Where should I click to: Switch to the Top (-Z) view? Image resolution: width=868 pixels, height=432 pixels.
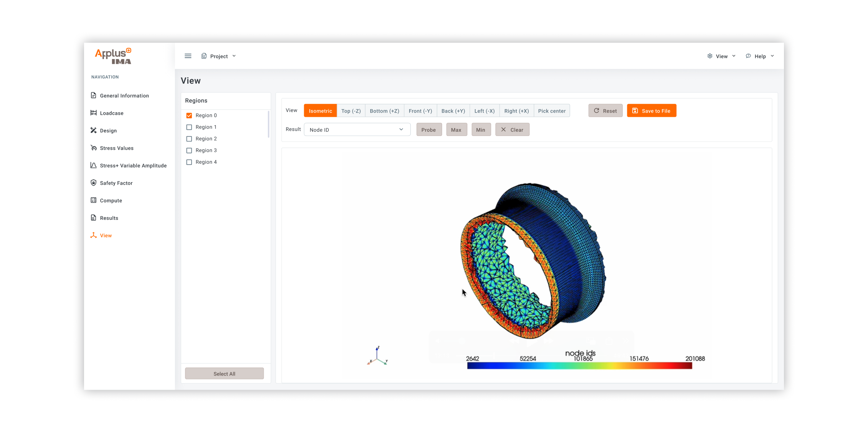pos(351,111)
